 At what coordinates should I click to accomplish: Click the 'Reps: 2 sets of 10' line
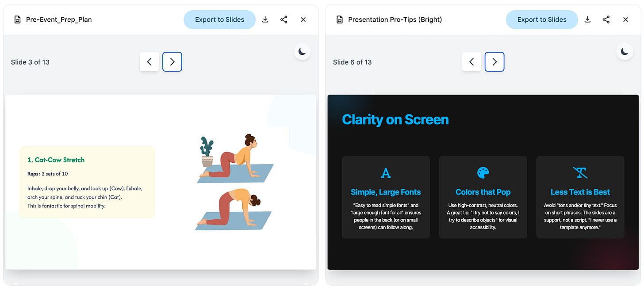[47, 174]
